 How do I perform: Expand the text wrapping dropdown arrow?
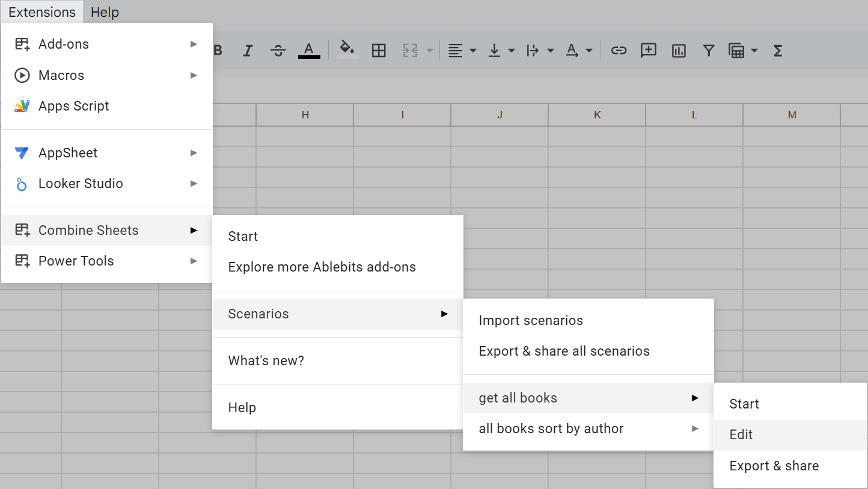click(551, 51)
